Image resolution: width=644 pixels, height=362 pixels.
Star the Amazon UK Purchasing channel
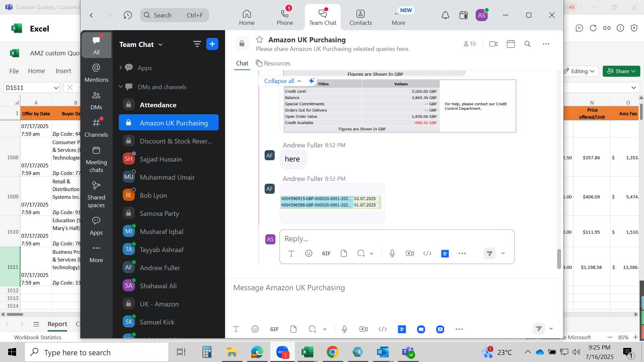(260, 40)
